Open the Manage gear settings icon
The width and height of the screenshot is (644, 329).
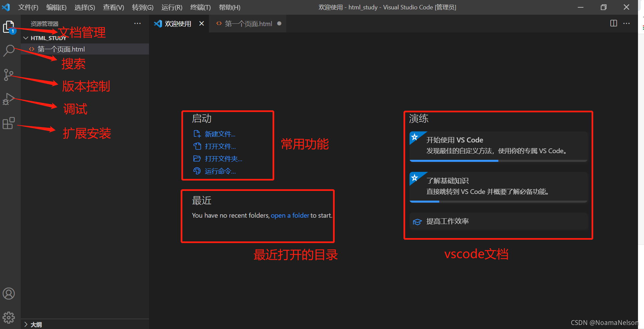[9, 317]
